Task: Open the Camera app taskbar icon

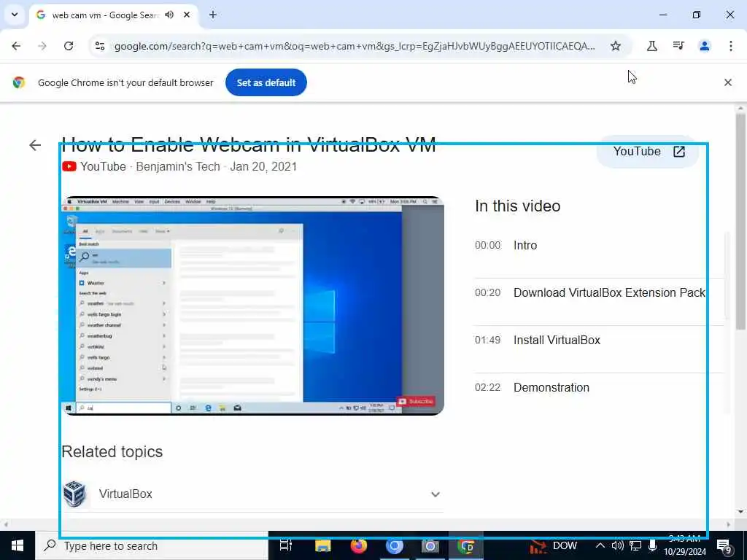Action: click(430, 545)
